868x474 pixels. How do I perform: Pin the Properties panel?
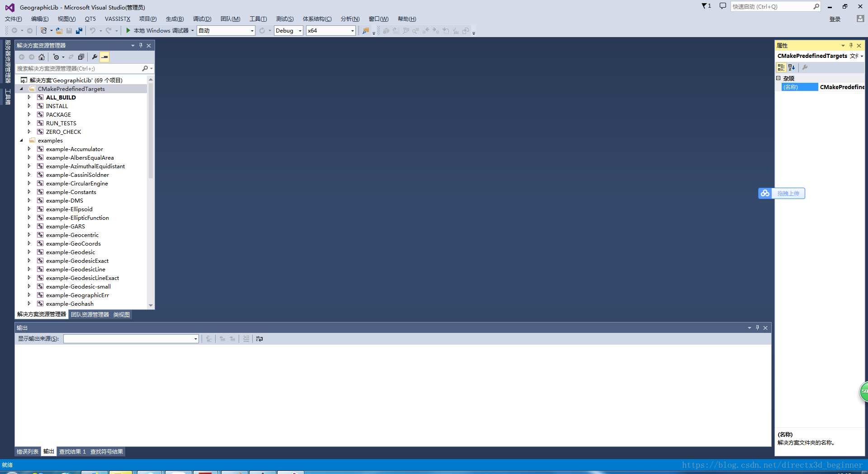[851, 46]
